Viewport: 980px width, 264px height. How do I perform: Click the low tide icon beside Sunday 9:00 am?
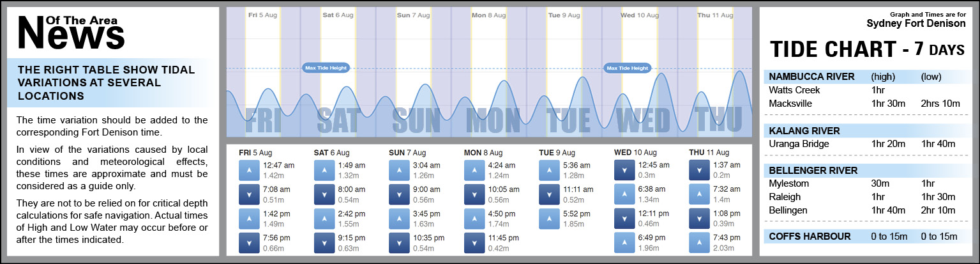click(399, 194)
